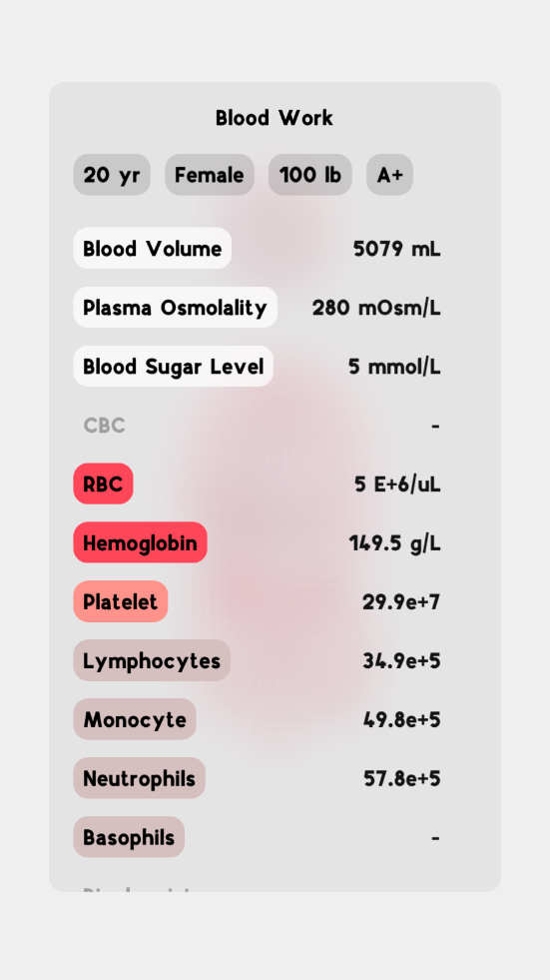Select the Platelet tag
The height and width of the screenshot is (980, 550).
click(x=121, y=601)
